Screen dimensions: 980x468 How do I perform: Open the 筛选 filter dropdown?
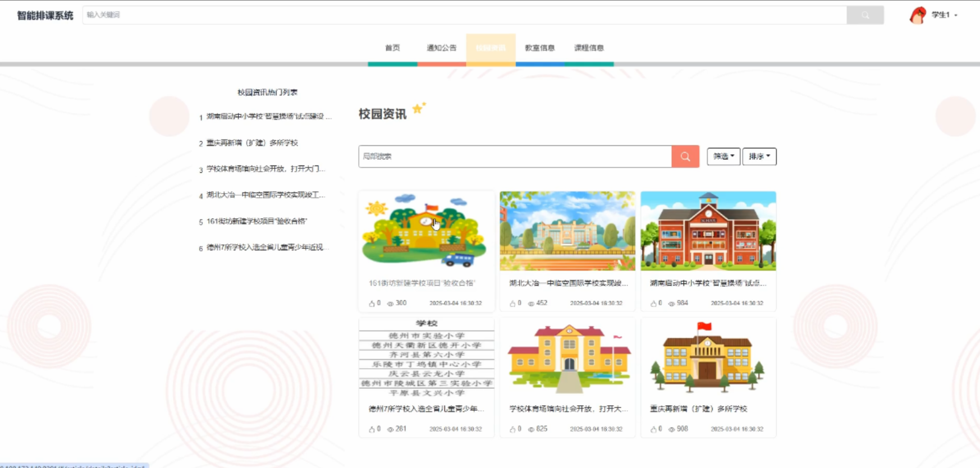coord(723,157)
